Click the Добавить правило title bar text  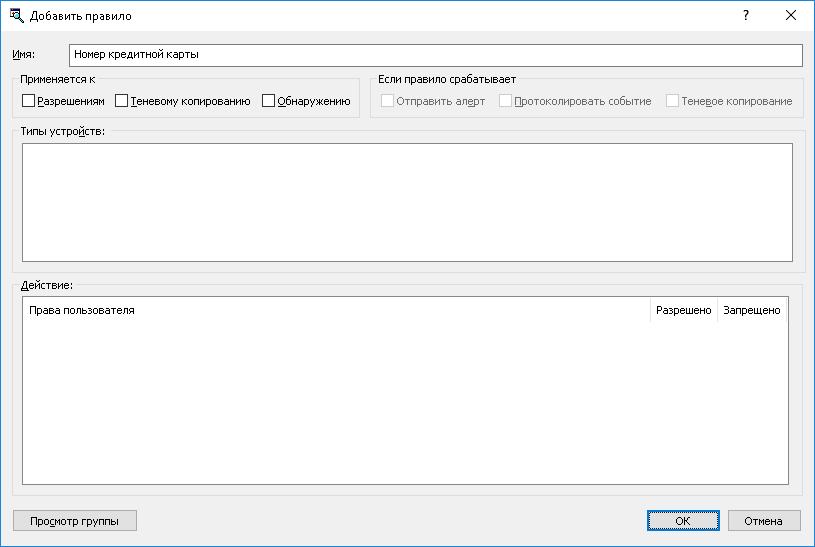(81, 16)
